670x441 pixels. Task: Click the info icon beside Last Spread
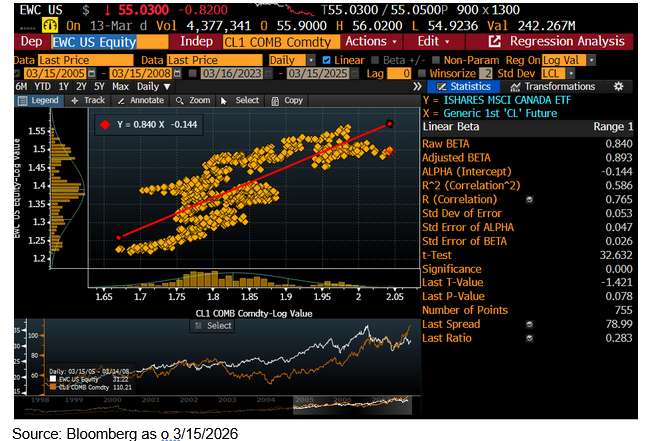coord(529,324)
